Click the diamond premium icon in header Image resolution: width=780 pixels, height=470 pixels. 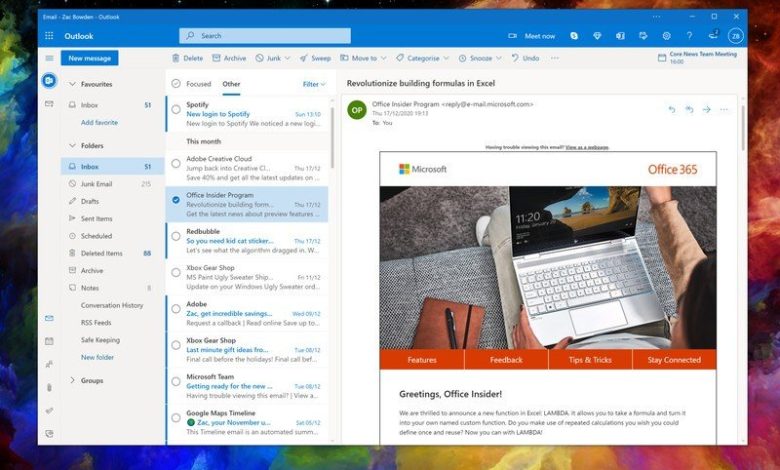point(597,36)
